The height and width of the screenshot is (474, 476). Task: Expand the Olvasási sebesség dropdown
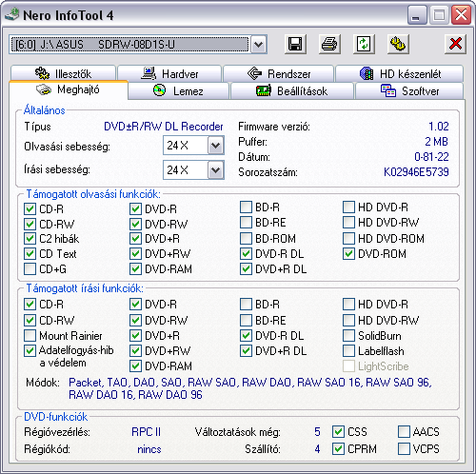tap(216, 146)
